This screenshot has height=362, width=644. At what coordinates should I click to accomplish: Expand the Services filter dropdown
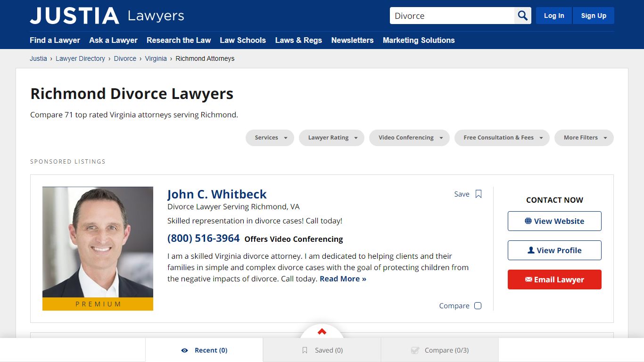tap(270, 138)
